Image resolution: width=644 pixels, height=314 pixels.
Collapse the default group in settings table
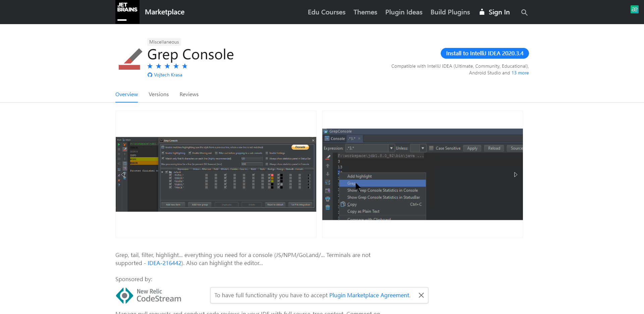[x=162, y=172]
